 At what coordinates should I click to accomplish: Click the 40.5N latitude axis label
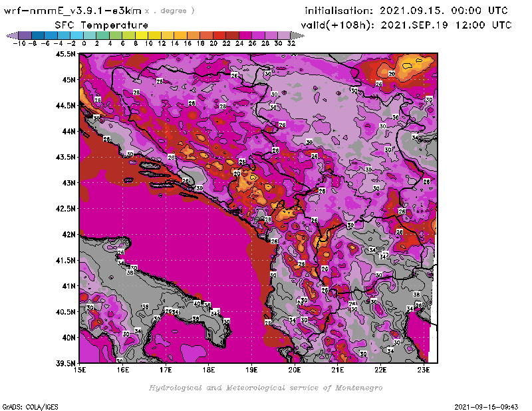tap(66, 312)
